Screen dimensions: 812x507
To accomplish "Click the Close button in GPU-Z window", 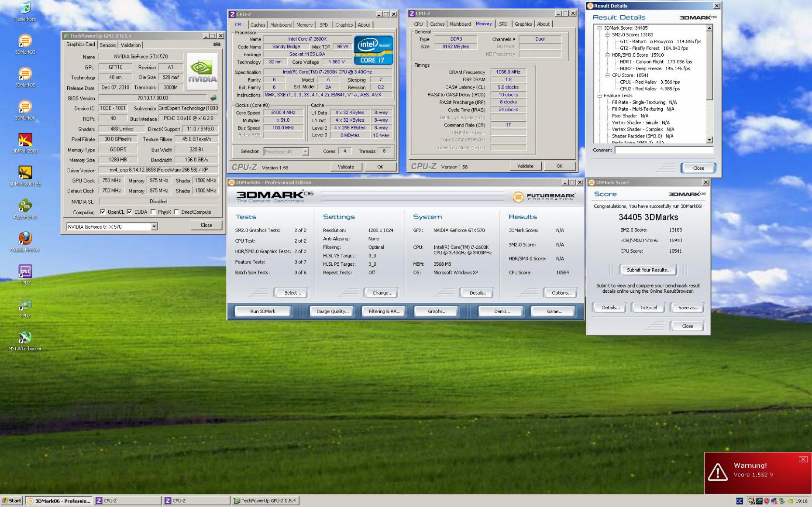I will 206,225.
